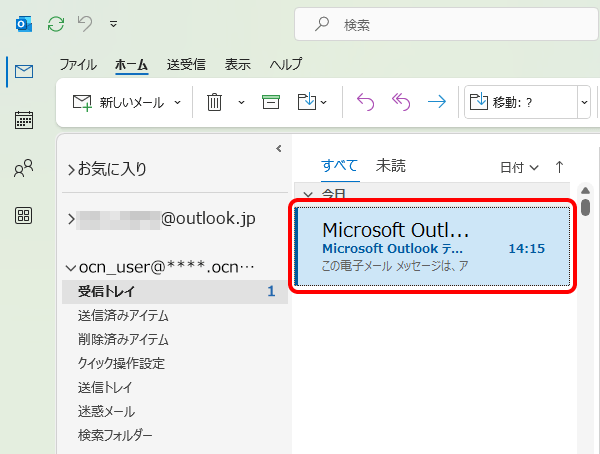Click the Reply All icon
600x454 pixels.
tap(401, 101)
